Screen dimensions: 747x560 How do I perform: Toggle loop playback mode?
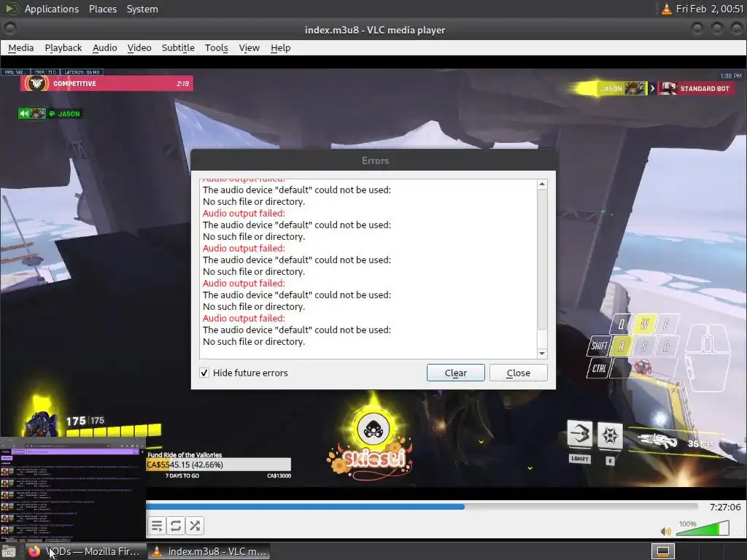[175, 526]
